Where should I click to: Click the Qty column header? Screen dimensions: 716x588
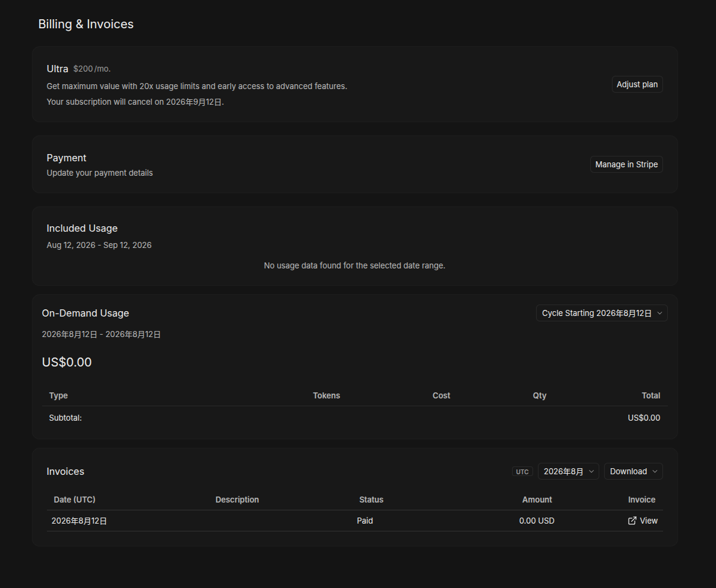[540, 395]
